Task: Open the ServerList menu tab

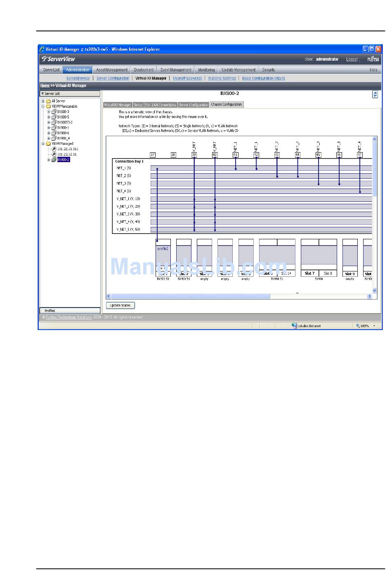Action: click(51, 70)
